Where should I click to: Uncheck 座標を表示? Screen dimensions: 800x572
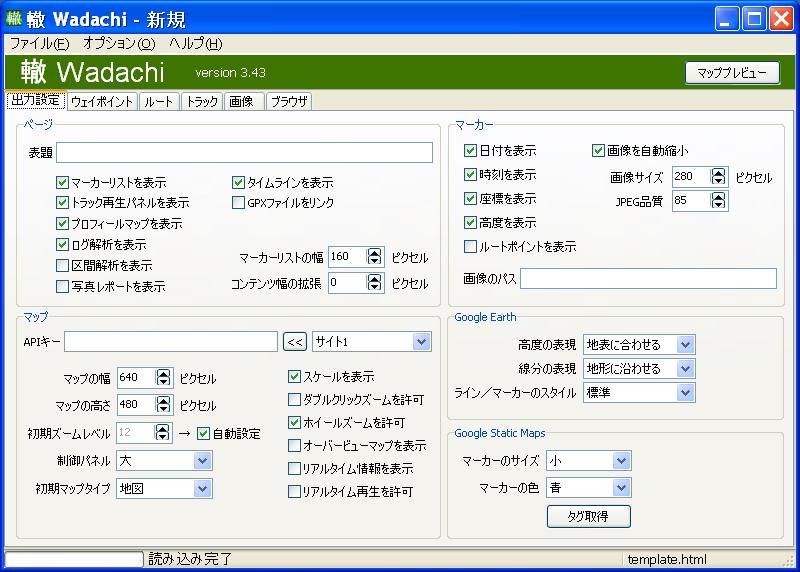pos(470,198)
